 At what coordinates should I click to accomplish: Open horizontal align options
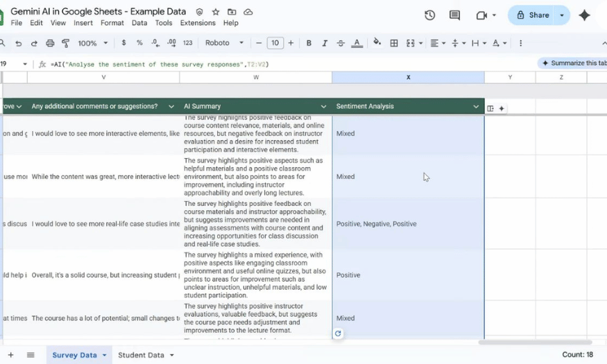point(438,43)
